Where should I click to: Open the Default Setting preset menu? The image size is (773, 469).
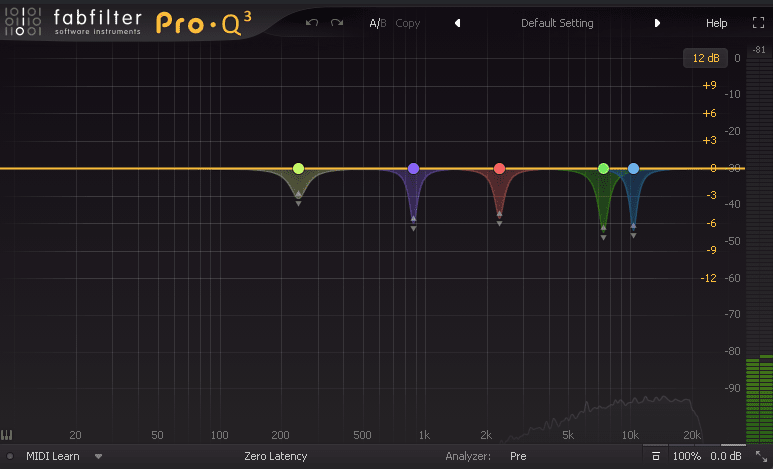tap(557, 23)
